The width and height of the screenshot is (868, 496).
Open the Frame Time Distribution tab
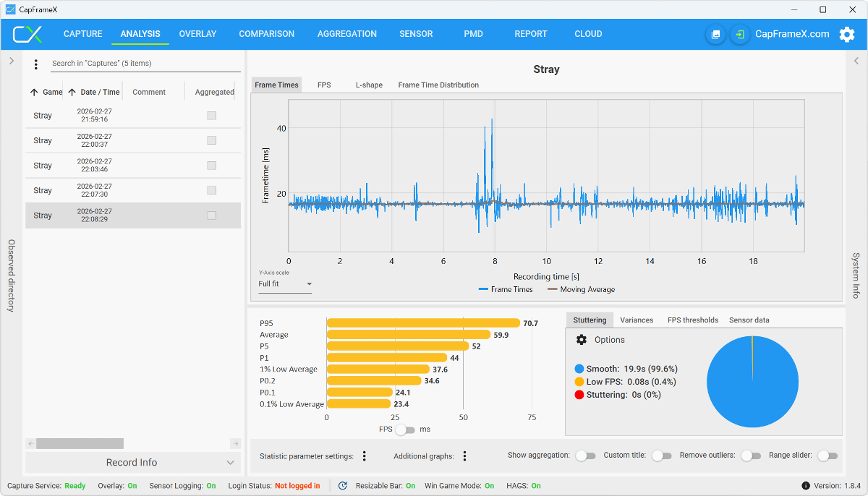[438, 85]
